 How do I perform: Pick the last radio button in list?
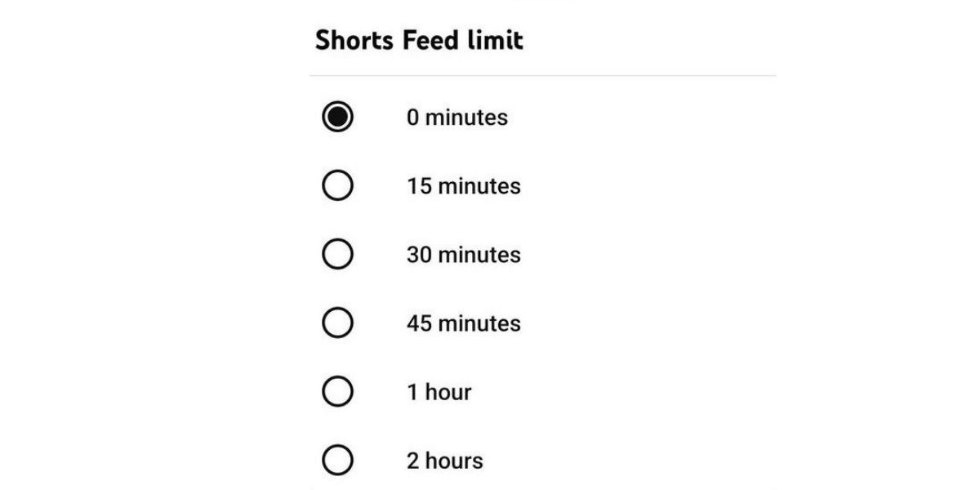tap(337, 461)
